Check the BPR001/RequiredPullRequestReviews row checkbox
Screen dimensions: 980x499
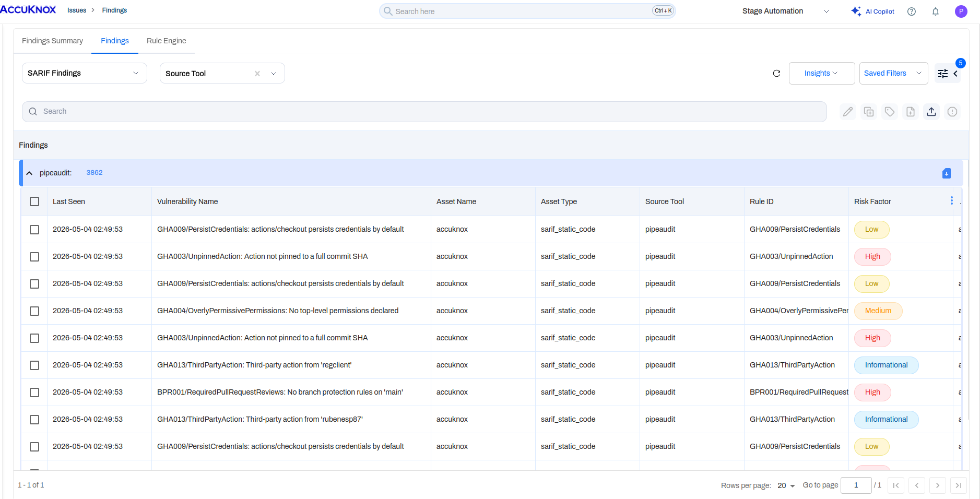(34, 393)
